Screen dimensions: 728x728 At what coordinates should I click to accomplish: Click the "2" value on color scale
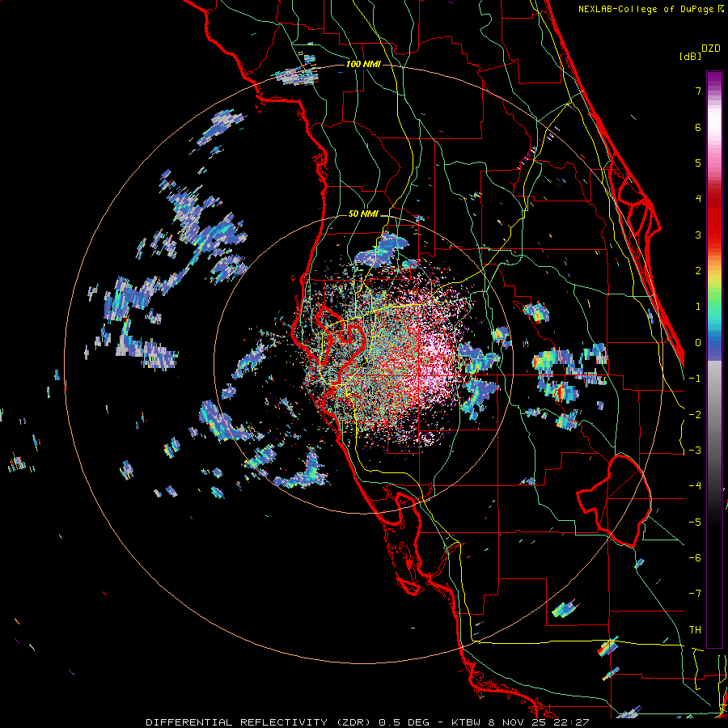(x=698, y=271)
